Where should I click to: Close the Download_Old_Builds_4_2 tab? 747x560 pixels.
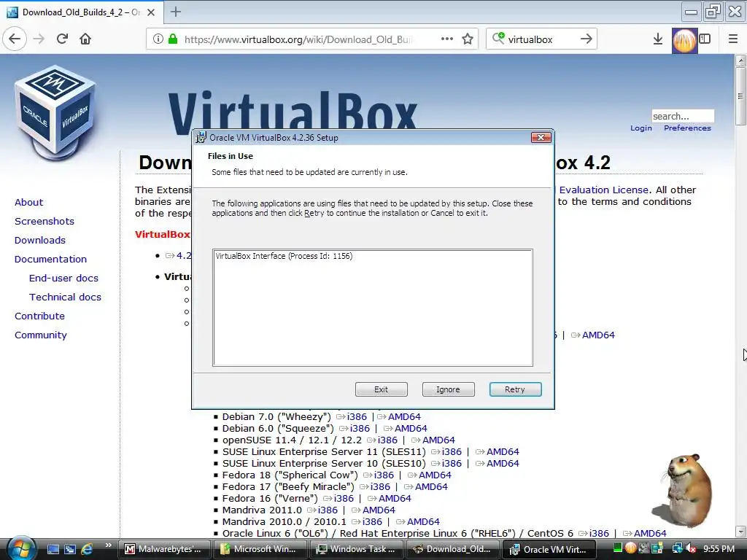point(151,12)
